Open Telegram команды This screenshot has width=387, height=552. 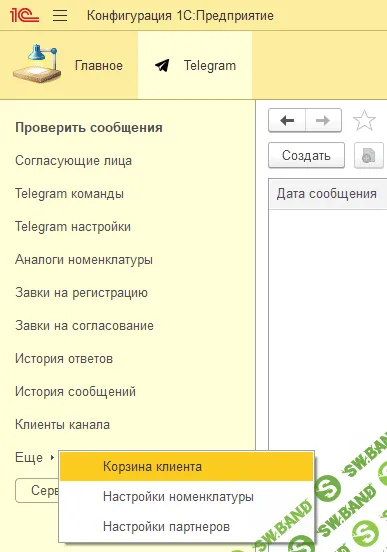pyautogui.click(x=69, y=194)
